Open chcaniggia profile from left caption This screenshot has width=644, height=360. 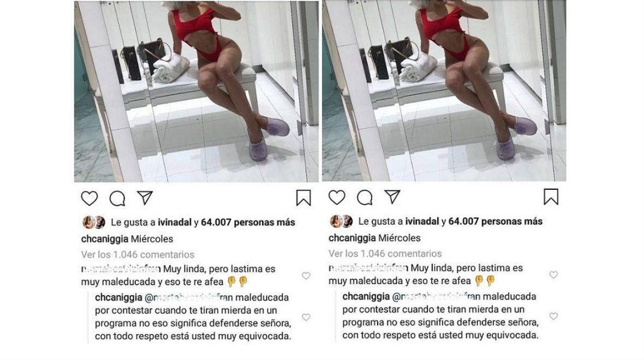[105, 239]
